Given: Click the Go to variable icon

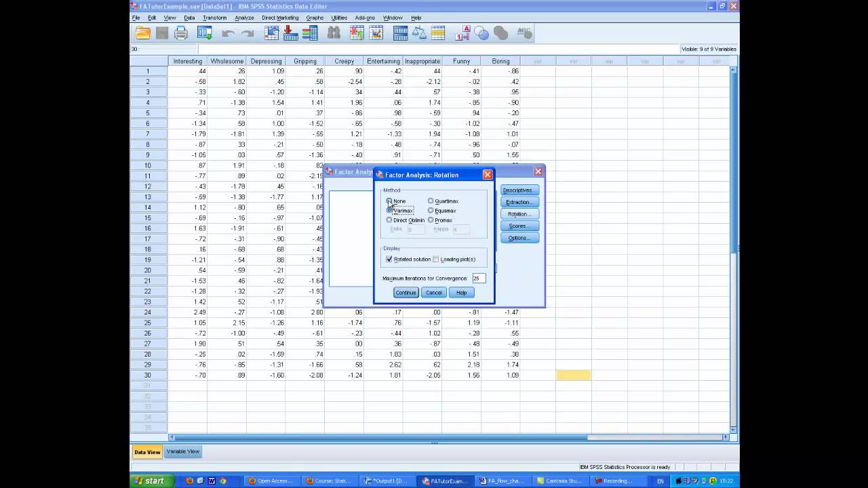Looking at the screenshot, I should [x=291, y=33].
